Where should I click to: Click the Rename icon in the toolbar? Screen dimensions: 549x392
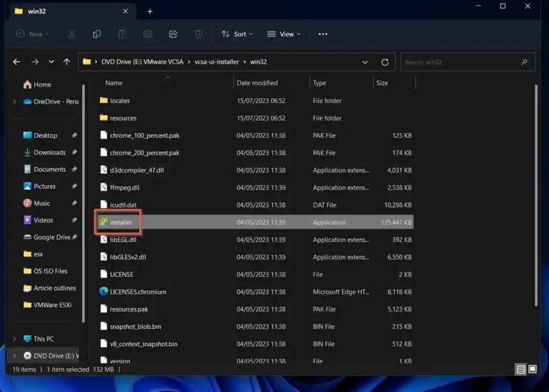pyautogui.click(x=148, y=34)
